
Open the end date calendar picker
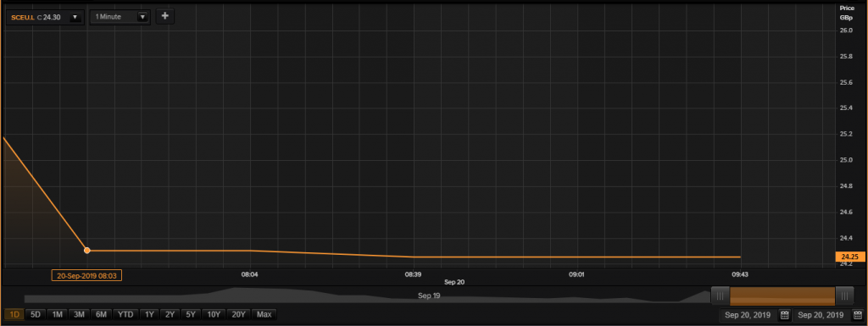coord(858,315)
